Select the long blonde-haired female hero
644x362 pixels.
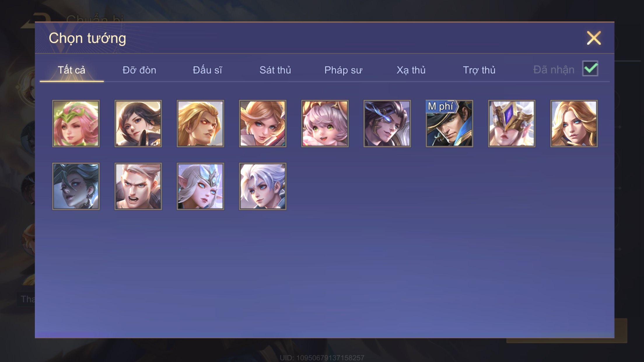[x=574, y=124]
